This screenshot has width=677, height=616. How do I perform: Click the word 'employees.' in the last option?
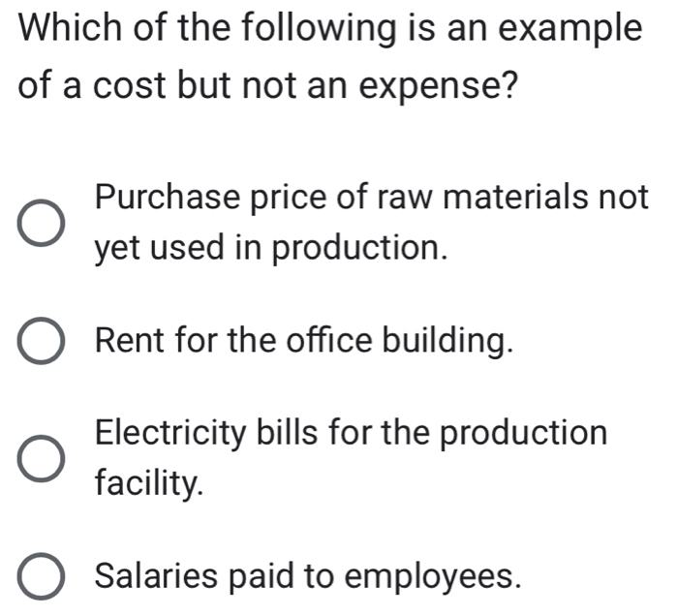(433, 577)
